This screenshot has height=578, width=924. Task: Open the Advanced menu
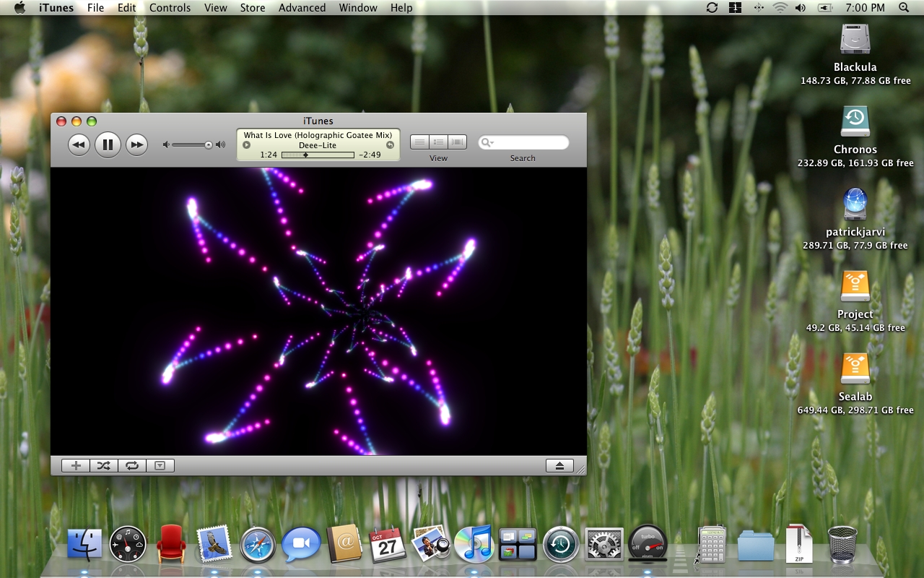pyautogui.click(x=302, y=8)
